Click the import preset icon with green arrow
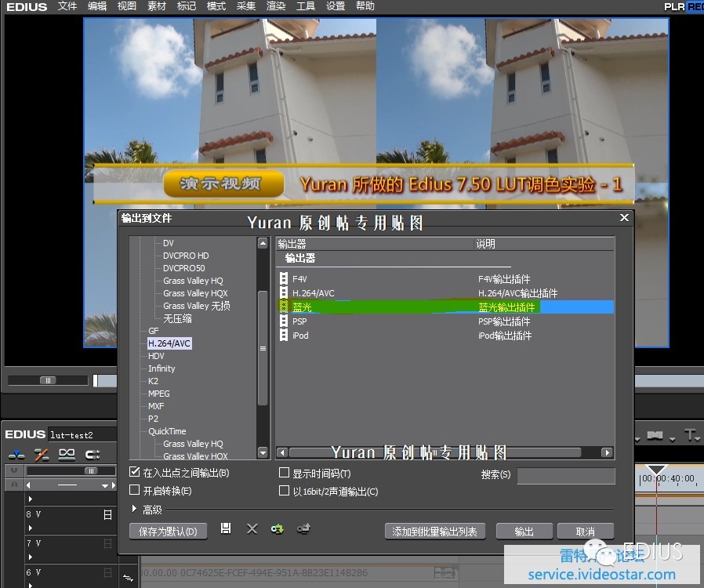 pyautogui.click(x=278, y=529)
